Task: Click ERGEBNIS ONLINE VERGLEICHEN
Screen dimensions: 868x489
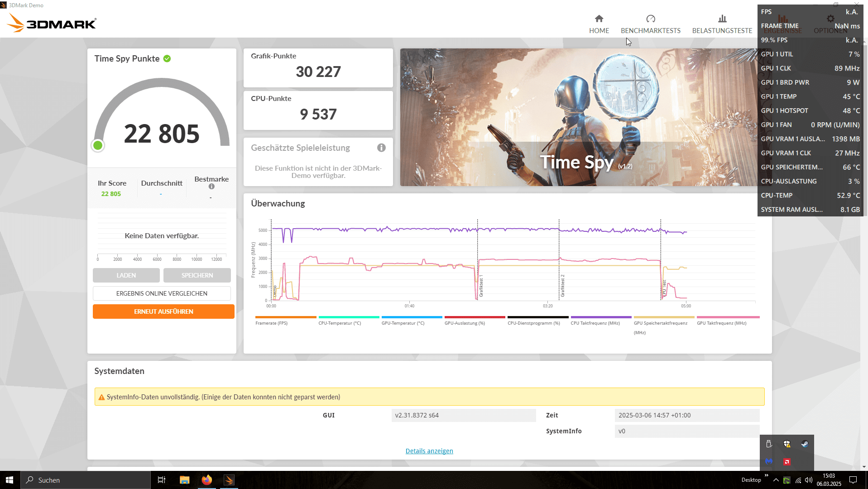Action: coord(162,293)
